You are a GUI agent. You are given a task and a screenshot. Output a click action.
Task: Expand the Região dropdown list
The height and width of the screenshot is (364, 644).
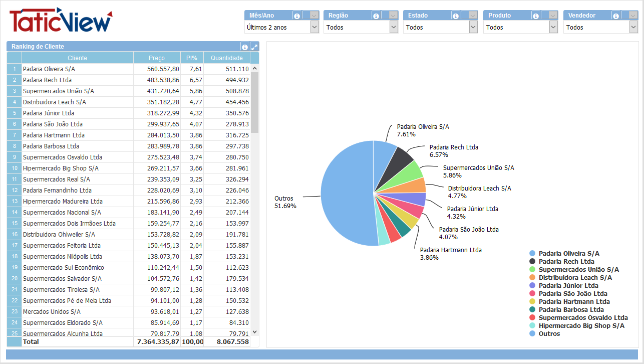point(394,28)
